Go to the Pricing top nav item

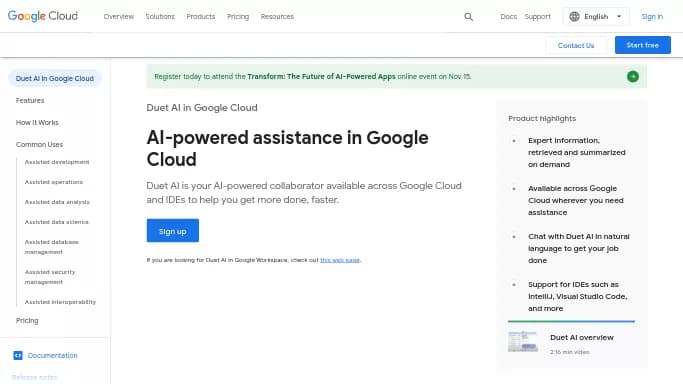point(238,17)
